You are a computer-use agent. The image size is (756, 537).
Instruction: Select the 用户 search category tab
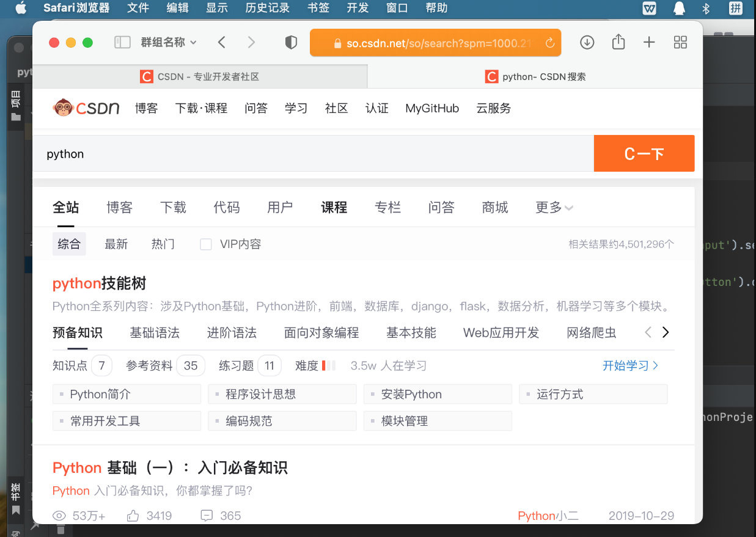280,208
